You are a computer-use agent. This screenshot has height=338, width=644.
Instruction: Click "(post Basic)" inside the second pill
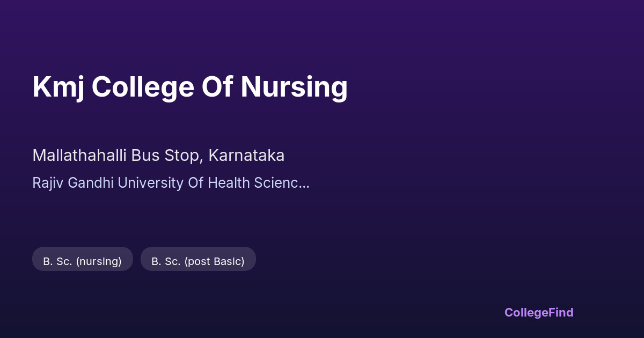tap(214, 261)
